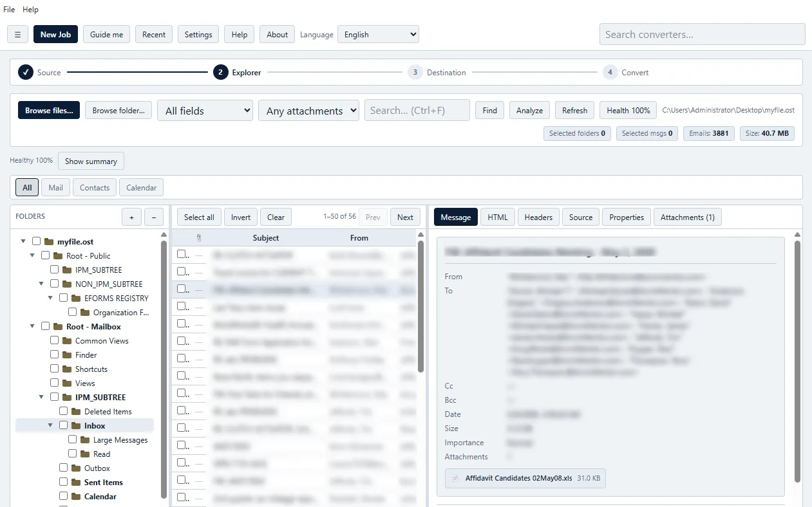Click the Finder folder icon
The height and width of the screenshot is (507, 812).
pyautogui.click(x=67, y=355)
